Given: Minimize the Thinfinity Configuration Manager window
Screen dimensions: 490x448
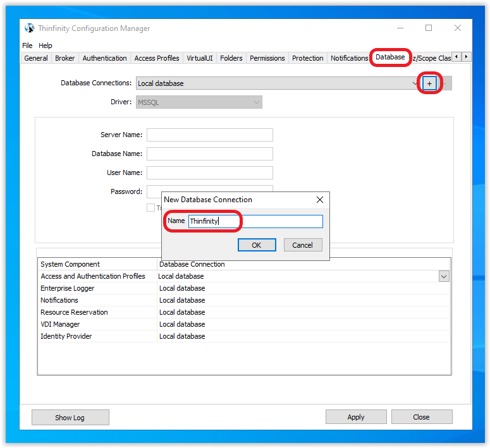Looking at the screenshot, I should 400,28.
